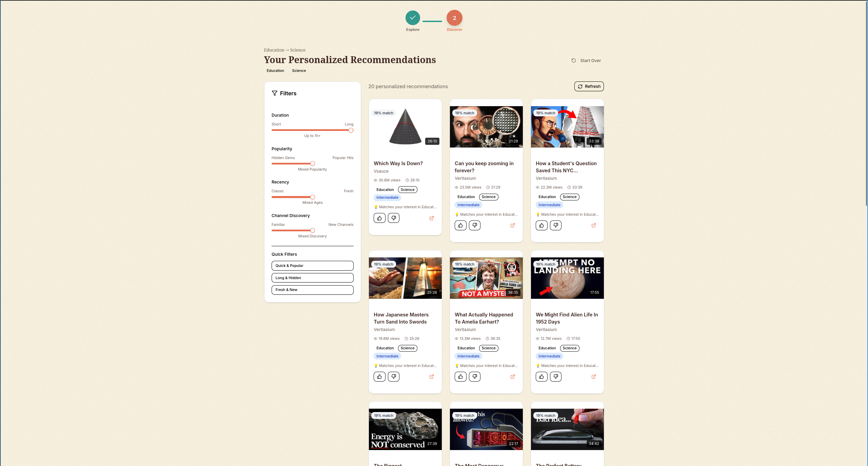
Task: Dislike the Which Way Is Down video
Action: [394, 218]
